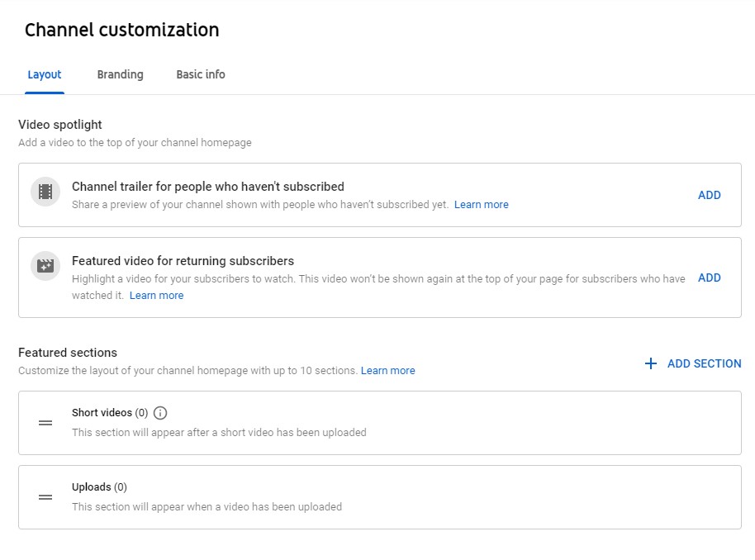Open the Basic info tab
The height and width of the screenshot is (560, 755).
[200, 74]
